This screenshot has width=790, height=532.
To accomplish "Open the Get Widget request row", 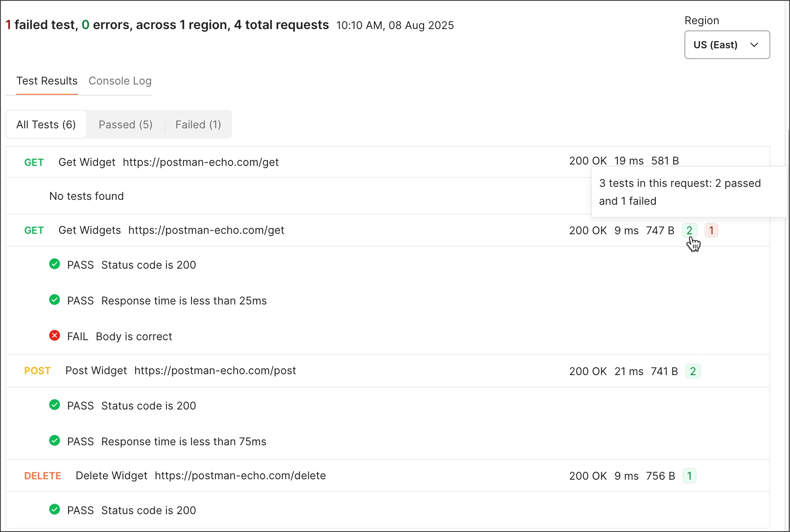I will [x=388, y=162].
